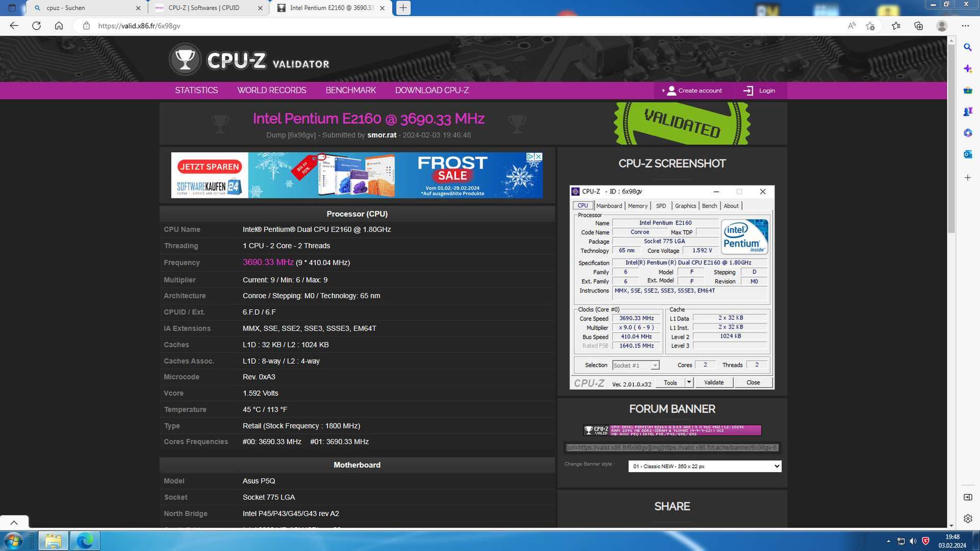Open File Explorer in taskbar
This screenshot has height=551, width=980.
[53, 540]
